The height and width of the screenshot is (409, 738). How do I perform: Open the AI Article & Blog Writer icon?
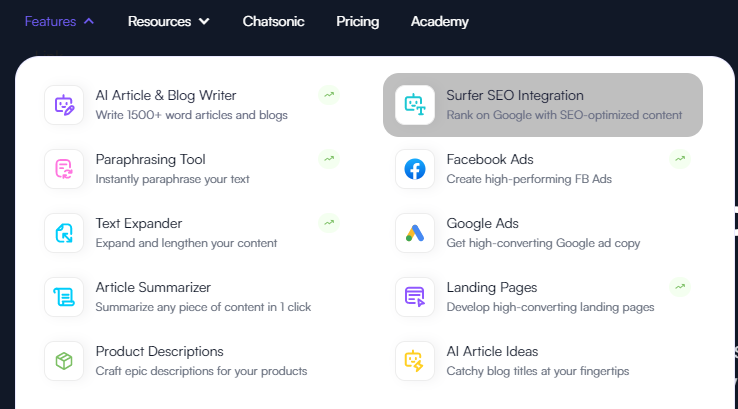[64, 105]
